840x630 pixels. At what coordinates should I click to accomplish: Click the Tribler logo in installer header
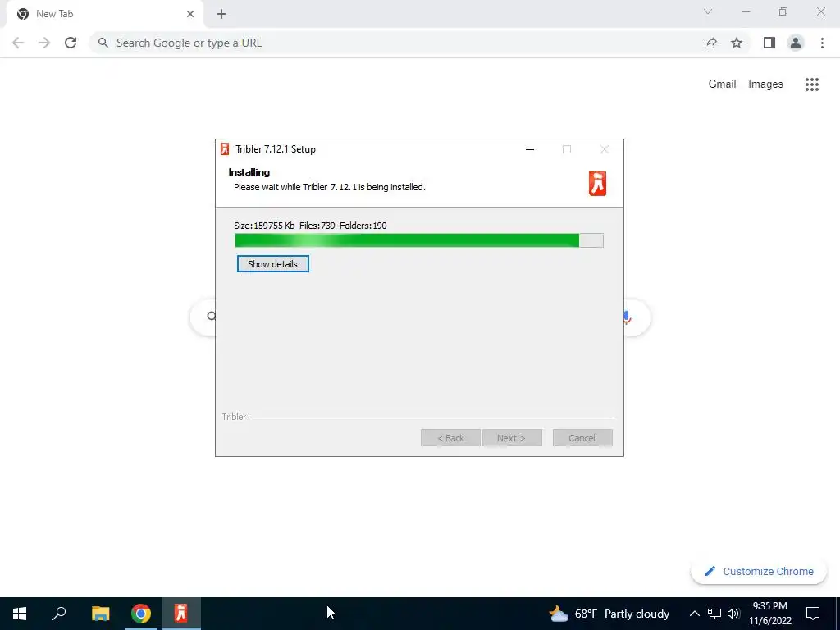coord(597,183)
